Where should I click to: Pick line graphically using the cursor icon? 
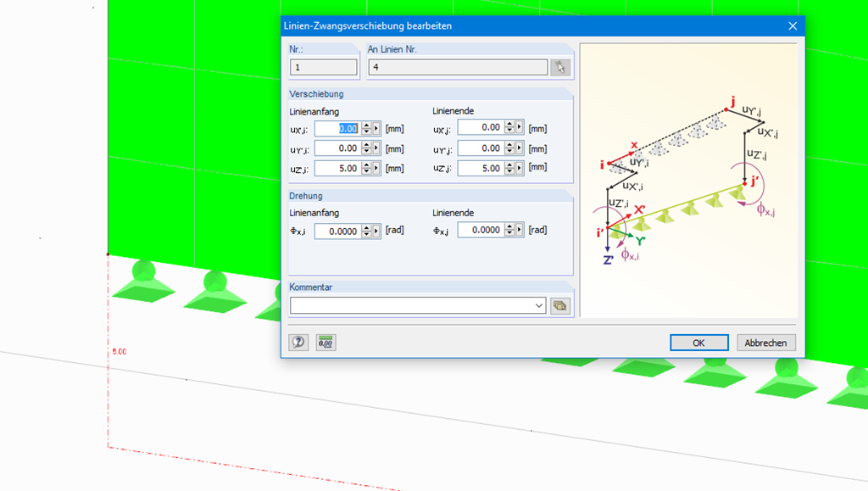(560, 68)
